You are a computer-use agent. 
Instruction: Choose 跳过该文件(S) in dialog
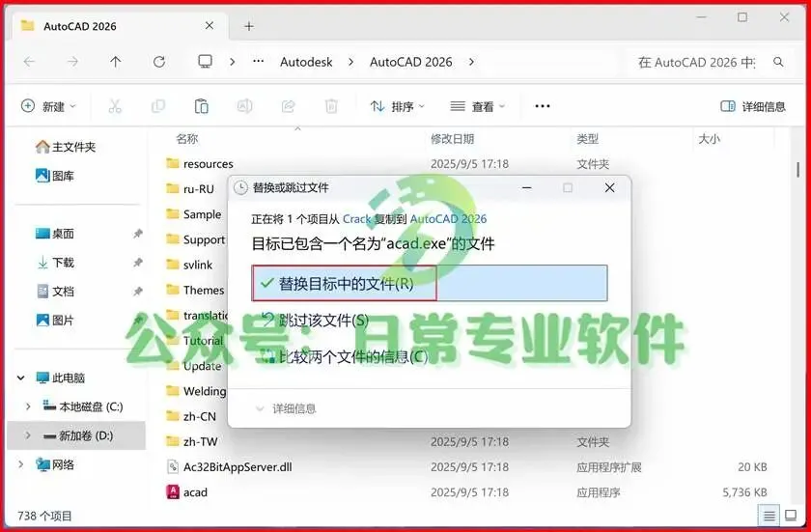point(315,321)
